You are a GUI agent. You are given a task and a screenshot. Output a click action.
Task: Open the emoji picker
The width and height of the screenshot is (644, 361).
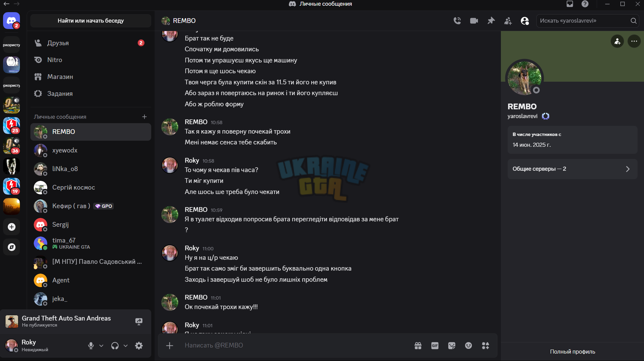click(x=468, y=345)
